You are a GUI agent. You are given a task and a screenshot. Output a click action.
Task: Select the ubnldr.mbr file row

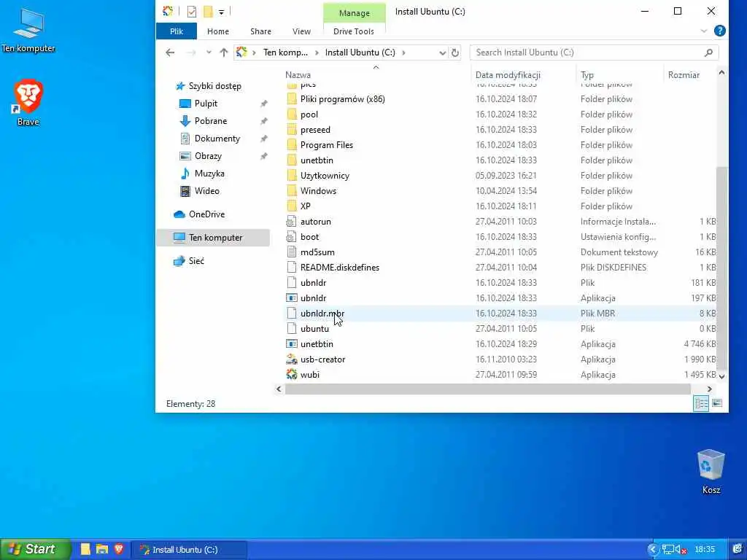[499, 314]
